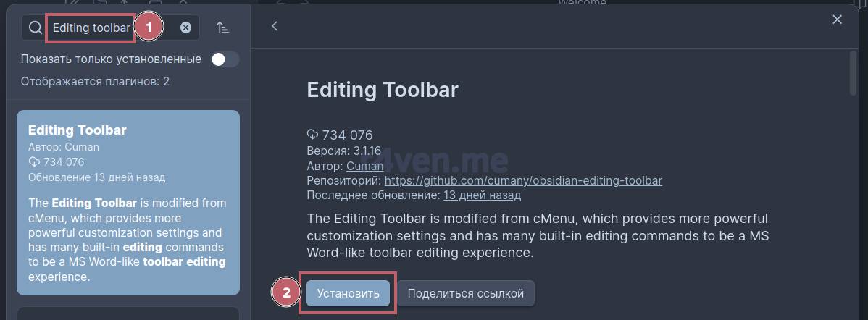This screenshot has width=868, height=320.
Task: Click the 'Поделиться ссылкой' button
Action: (465, 293)
